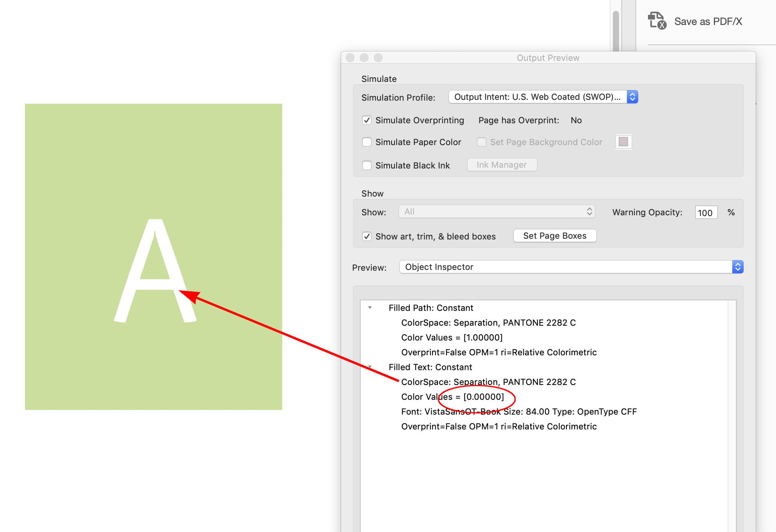Click the Set Page Boxes button
The width and height of the screenshot is (776, 532).
click(x=555, y=236)
